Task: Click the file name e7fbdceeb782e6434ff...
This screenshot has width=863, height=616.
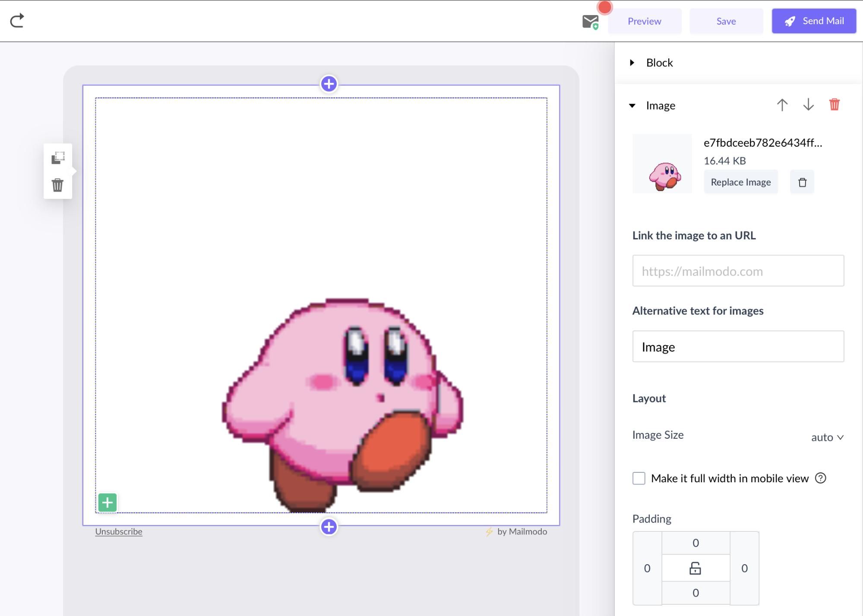Action: 763,143
